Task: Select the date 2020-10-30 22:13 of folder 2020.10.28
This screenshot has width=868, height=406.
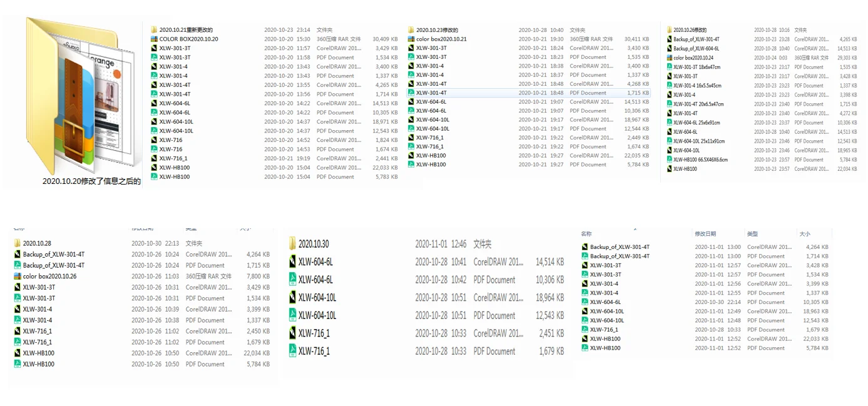Action: [155, 243]
